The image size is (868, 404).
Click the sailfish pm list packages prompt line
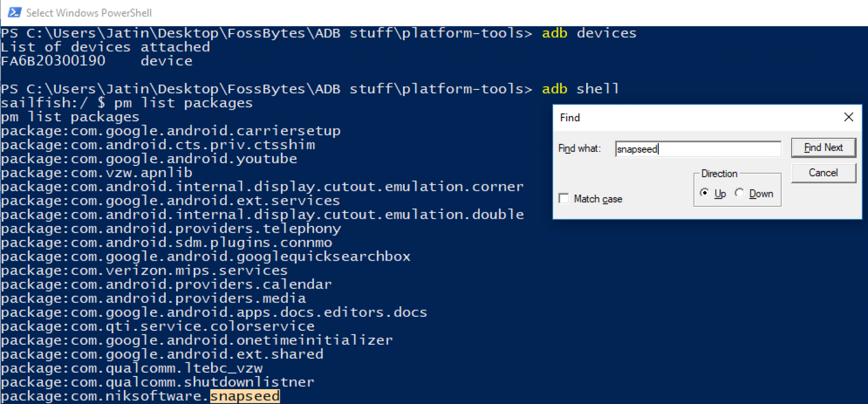(x=127, y=103)
